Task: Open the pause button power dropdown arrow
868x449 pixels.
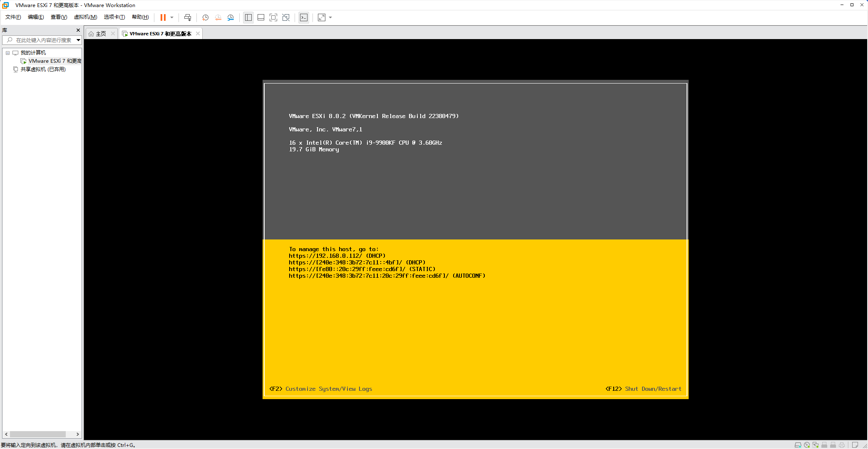Action: point(172,17)
